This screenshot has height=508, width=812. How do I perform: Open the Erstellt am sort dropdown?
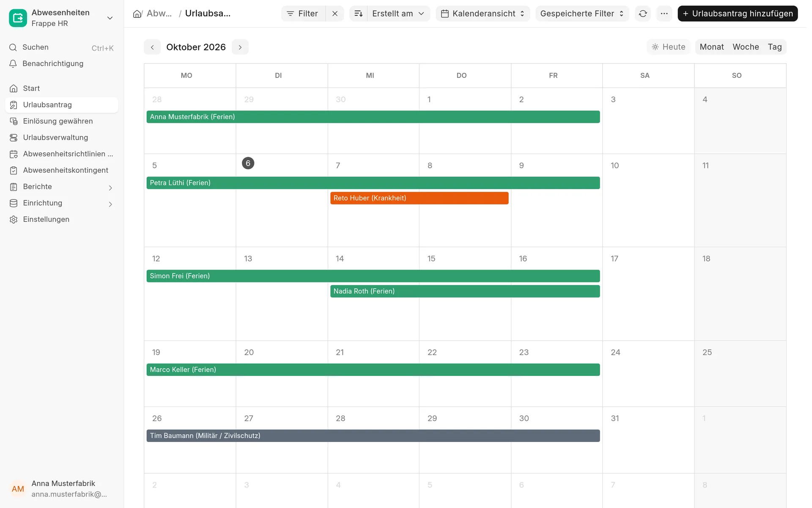[398, 14]
